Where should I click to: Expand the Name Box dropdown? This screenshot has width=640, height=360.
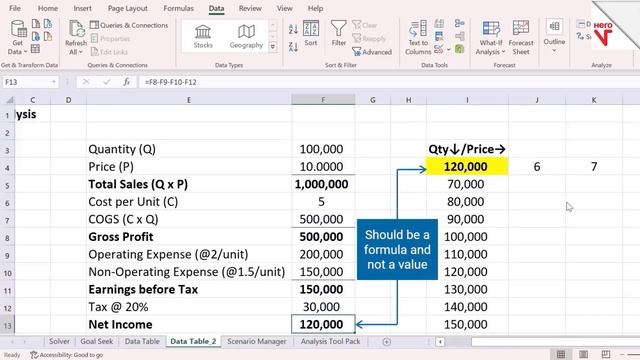click(54, 82)
